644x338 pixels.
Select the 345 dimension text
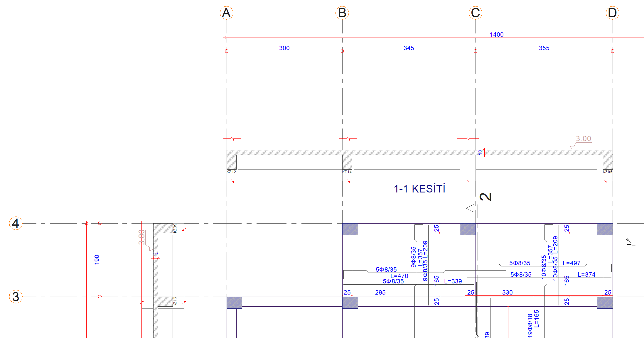(x=409, y=48)
